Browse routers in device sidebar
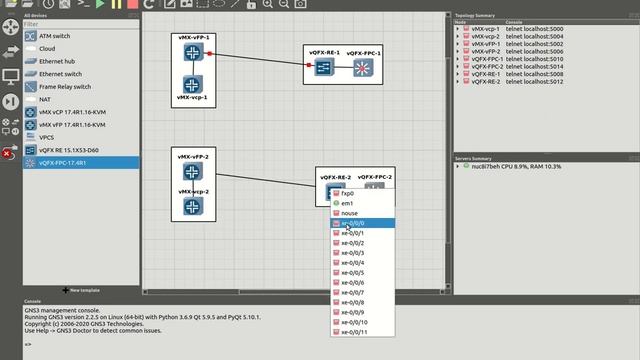Viewport: 640px width, 360px height. click(x=11, y=27)
